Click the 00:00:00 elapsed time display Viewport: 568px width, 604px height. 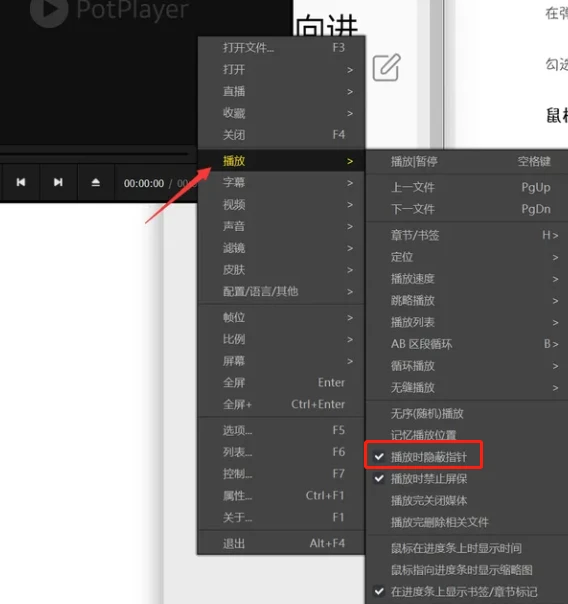point(144,183)
